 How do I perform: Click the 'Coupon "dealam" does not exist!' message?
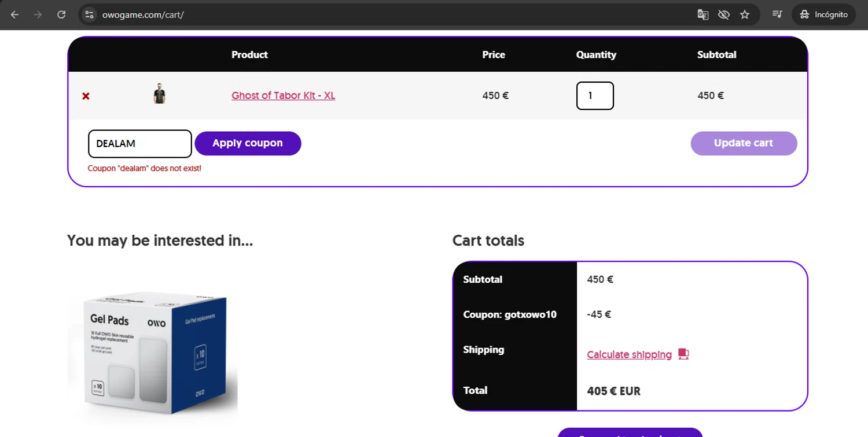pyautogui.click(x=145, y=168)
